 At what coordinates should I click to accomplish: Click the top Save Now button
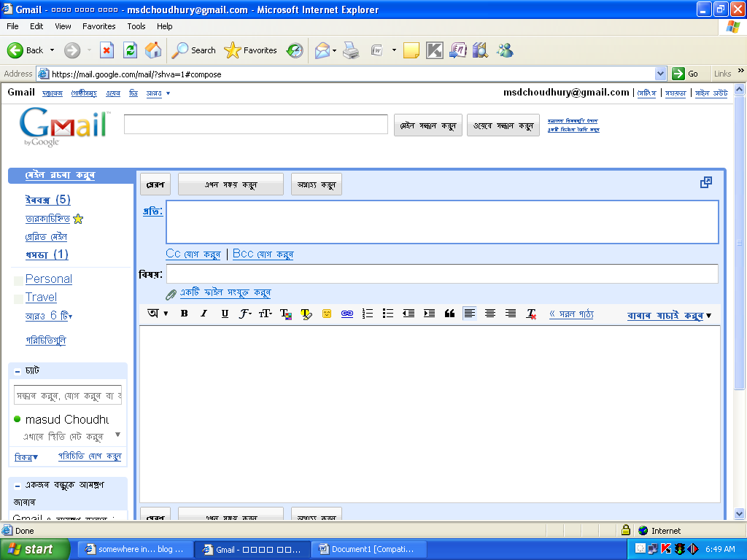(x=231, y=184)
